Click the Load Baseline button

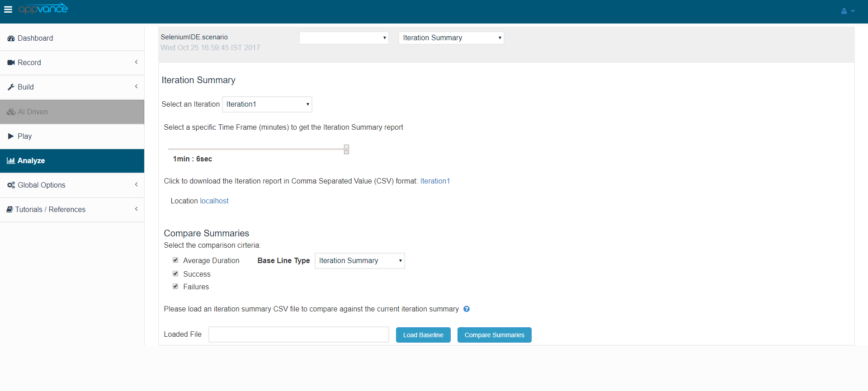423,335
